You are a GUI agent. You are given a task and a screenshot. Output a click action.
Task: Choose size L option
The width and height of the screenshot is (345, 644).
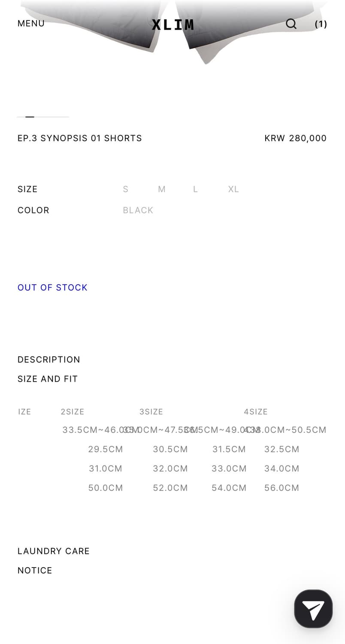195,189
